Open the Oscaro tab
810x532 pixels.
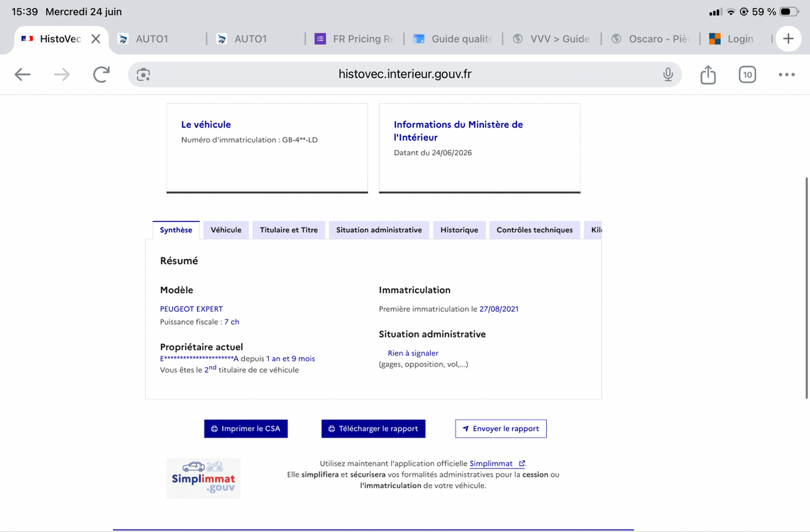[x=650, y=39]
